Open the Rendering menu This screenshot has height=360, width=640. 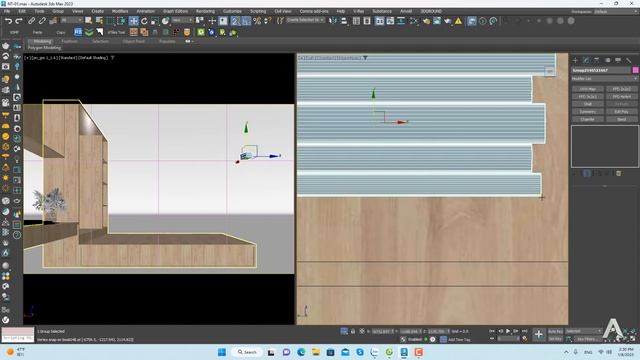point(205,11)
